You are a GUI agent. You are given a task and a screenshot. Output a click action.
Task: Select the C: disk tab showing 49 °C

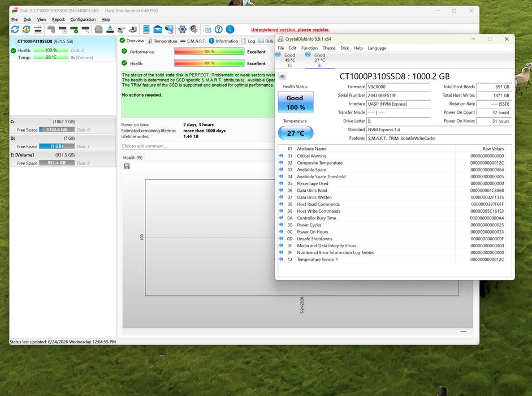click(x=289, y=60)
